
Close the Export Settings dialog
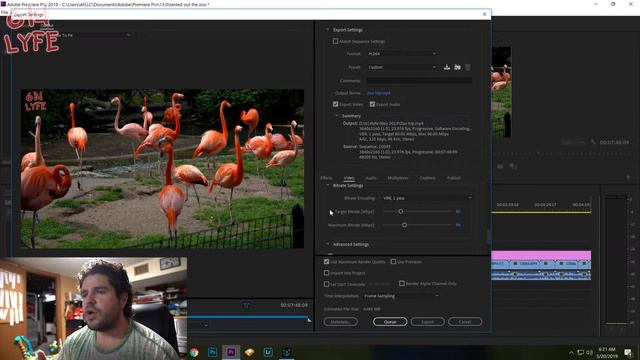pyautogui.click(x=484, y=14)
